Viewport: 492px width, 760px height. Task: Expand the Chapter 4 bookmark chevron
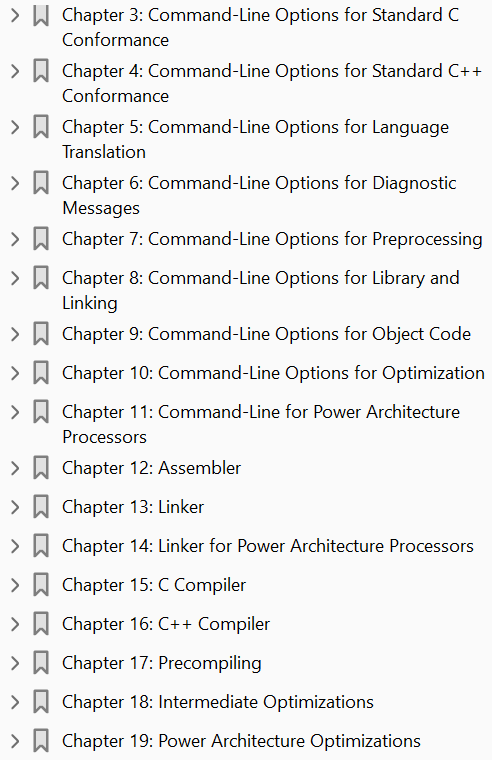point(15,71)
